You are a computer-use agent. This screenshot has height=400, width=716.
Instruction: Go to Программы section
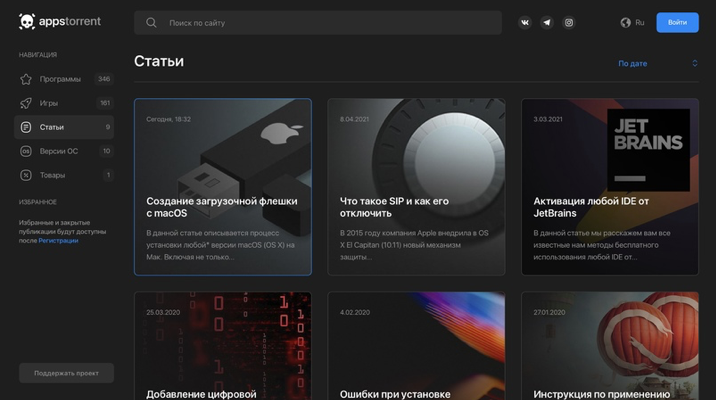tap(64, 79)
